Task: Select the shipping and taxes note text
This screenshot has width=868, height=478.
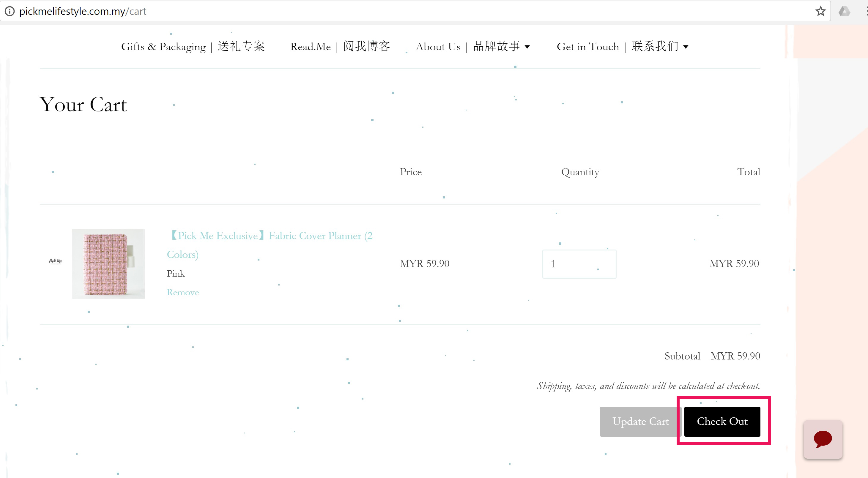Action: pyautogui.click(x=648, y=386)
